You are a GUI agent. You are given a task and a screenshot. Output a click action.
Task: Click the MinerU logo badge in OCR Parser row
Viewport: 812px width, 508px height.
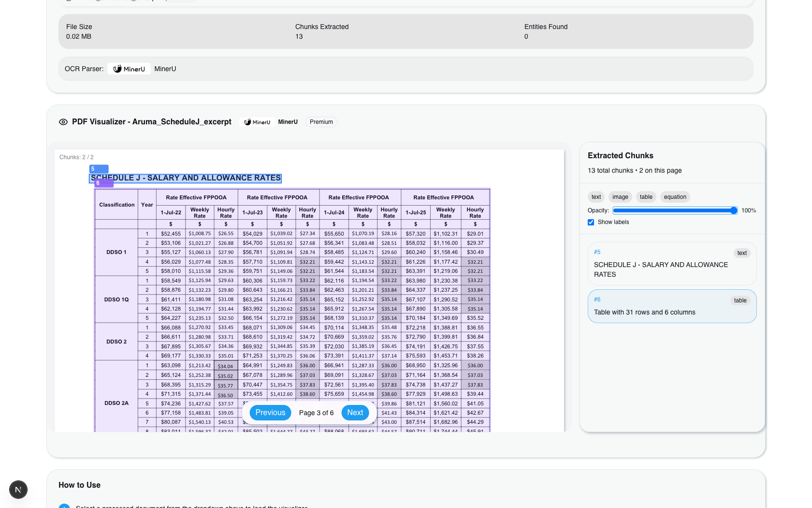[129, 69]
